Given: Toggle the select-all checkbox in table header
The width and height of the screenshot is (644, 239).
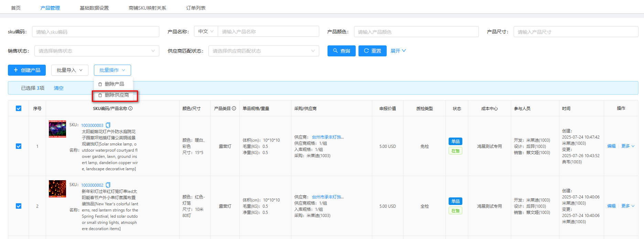Looking at the screenshot, I should click(19, 108).
